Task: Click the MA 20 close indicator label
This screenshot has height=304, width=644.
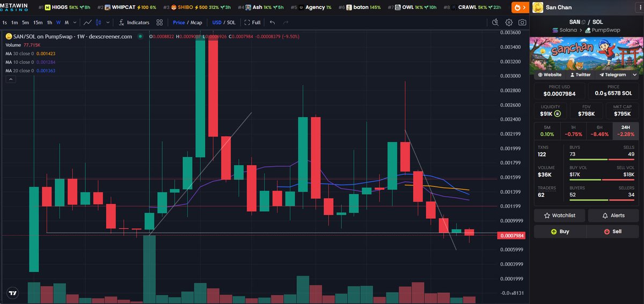Action: point(19,70)
